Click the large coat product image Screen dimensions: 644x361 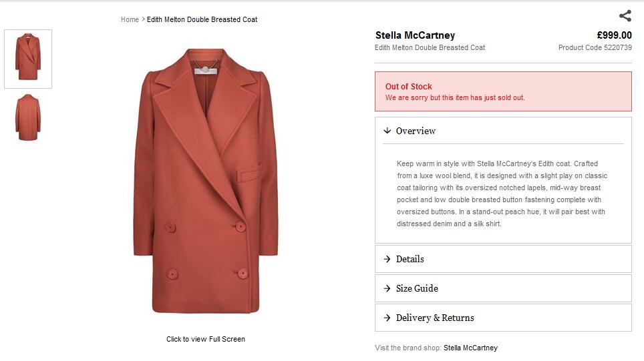(205, 180)
